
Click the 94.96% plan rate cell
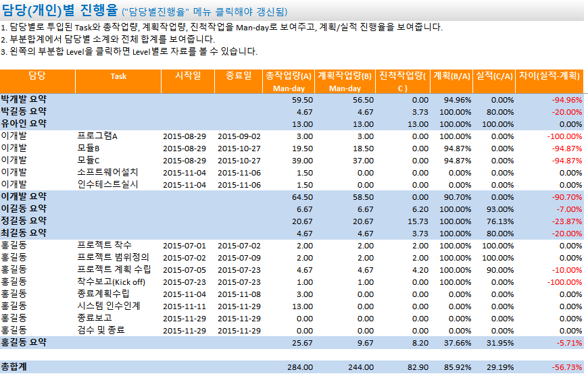[x=458, y=101]
